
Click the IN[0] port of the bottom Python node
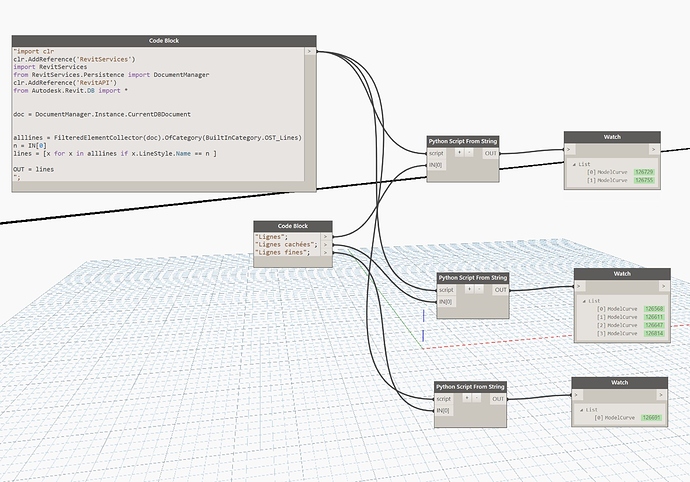445,410
